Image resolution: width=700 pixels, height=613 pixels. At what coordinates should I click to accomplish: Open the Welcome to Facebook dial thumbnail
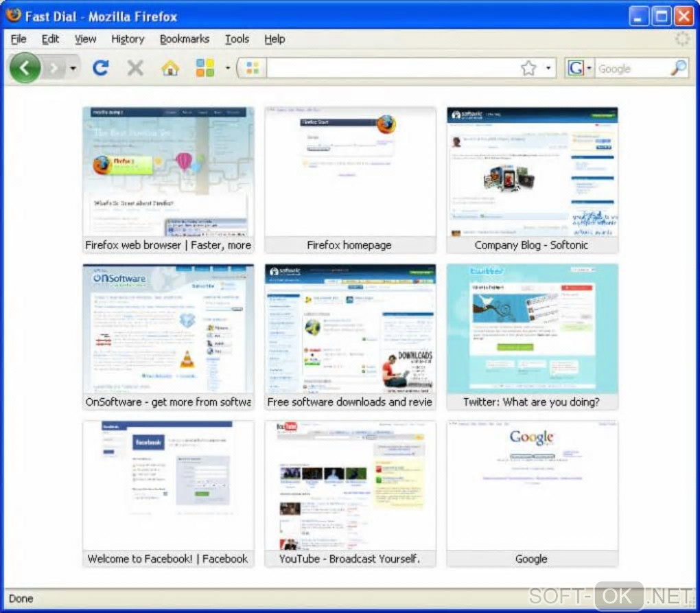click(168, 486)
